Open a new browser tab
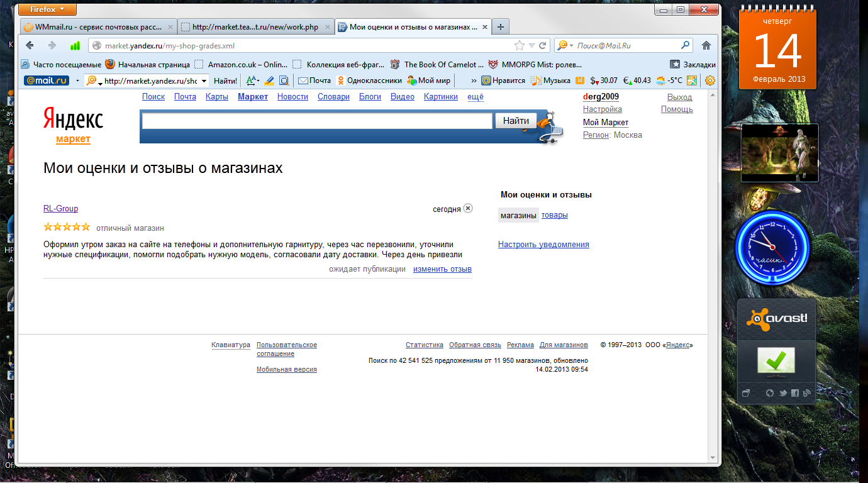Viewport: 868px width, 483px height. (500, 27)
